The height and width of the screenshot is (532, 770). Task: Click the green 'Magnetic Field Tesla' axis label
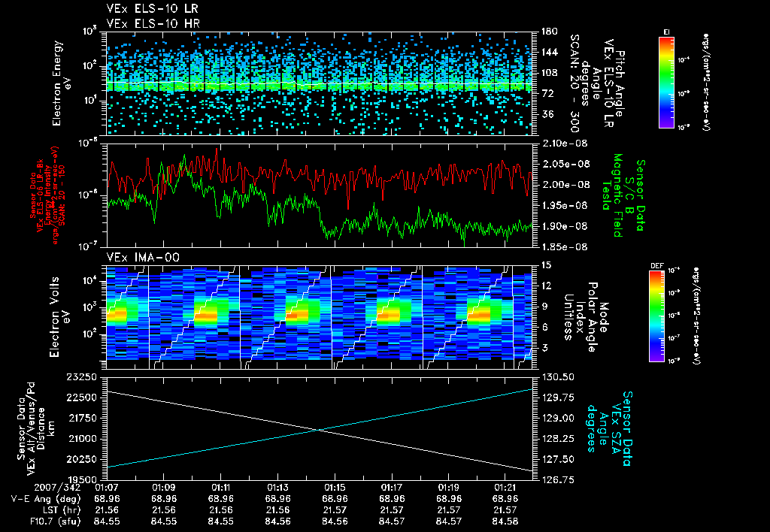coord(612,195)
